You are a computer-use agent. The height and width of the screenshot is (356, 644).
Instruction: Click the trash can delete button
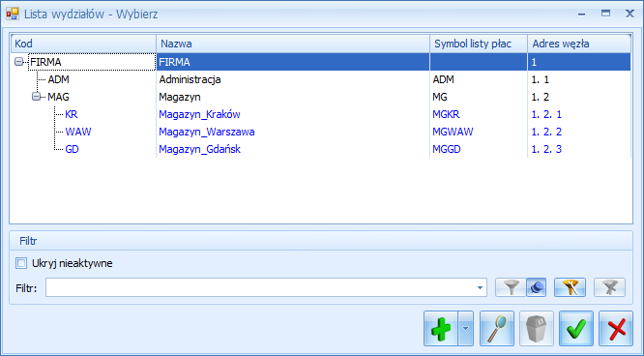pyautogui.click(x=537, y=329)
